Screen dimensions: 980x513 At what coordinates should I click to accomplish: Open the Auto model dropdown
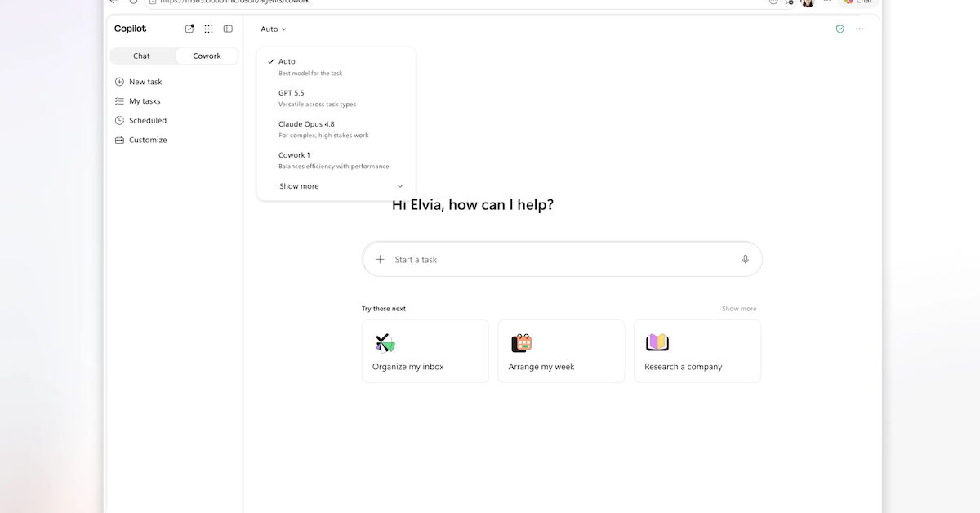click(x=274, y=29)
